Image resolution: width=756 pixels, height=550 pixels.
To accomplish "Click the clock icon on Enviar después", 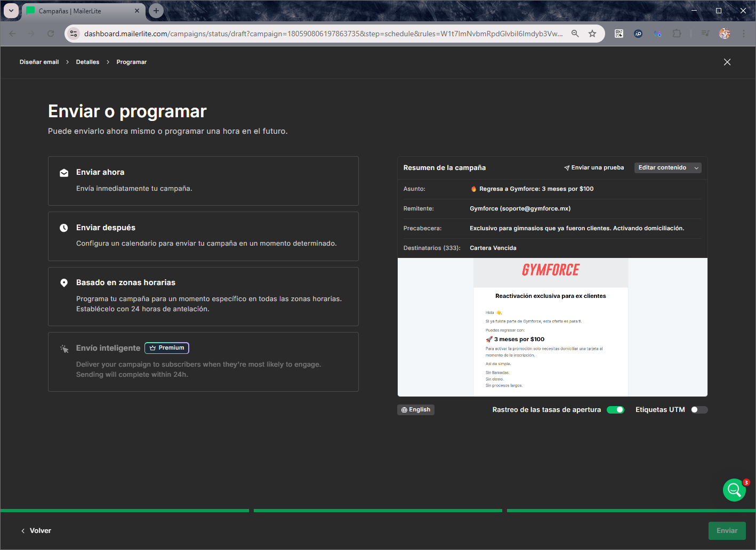I will point(64,227).
